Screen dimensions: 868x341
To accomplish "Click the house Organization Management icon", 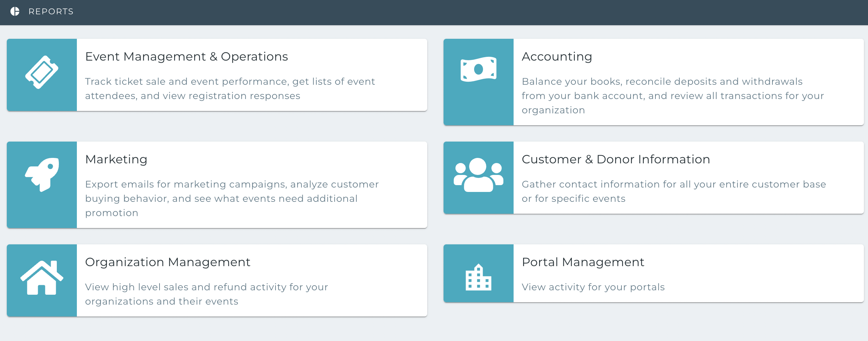I will [42, 277].
